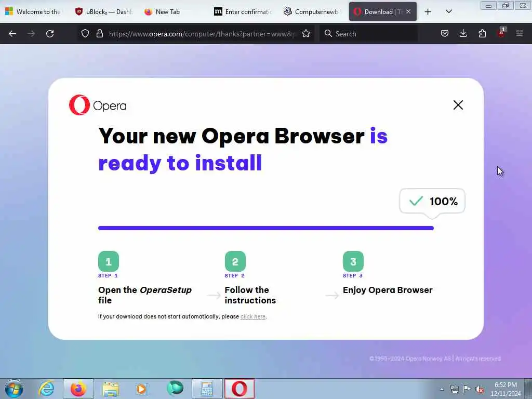Open Windows Media Player from taskbar
Viewport: 532px width, 399px height.
142,389
